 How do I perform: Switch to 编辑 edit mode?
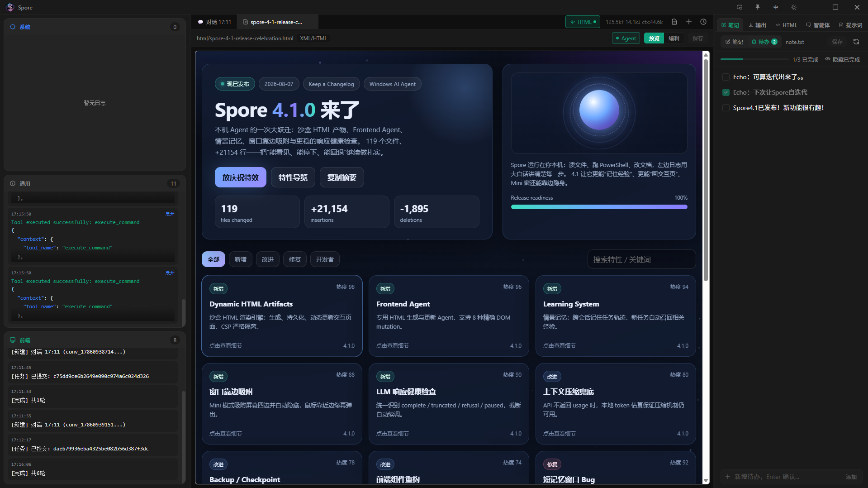point(674,38)
